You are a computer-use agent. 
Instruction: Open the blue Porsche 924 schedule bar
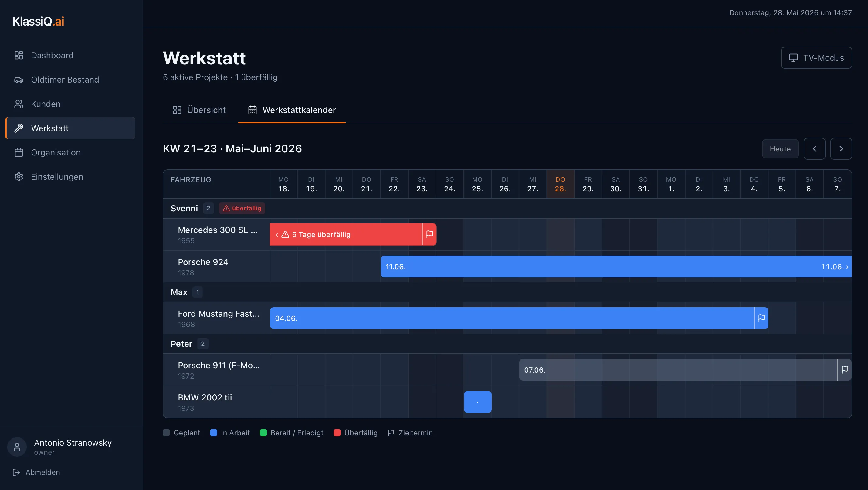[x=616, y=267]
